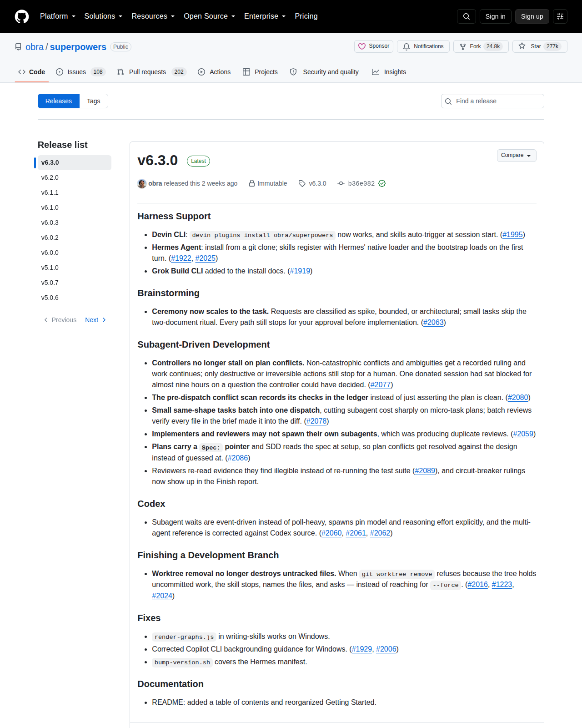Viewport: 582px width, 728px height.
Task: Open the obra owner link in breadcrumb
Action: coord(35,47)
